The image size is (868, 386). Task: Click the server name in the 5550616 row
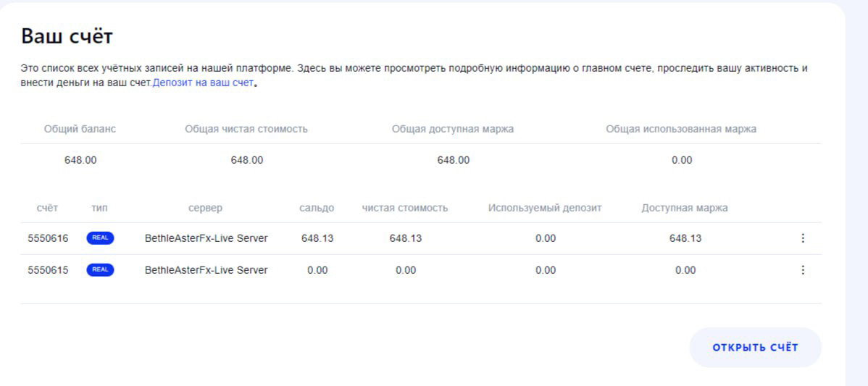(206, 238)
